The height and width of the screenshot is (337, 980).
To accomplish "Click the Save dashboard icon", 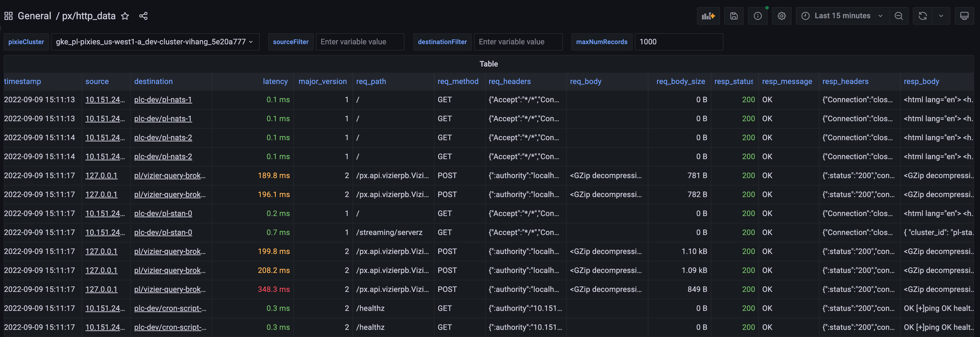I will point(734,16).
